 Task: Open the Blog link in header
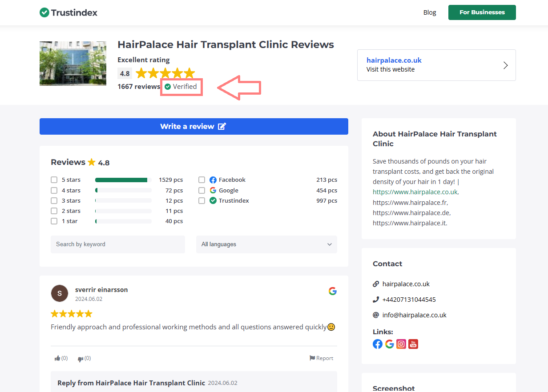coord(430,12)
